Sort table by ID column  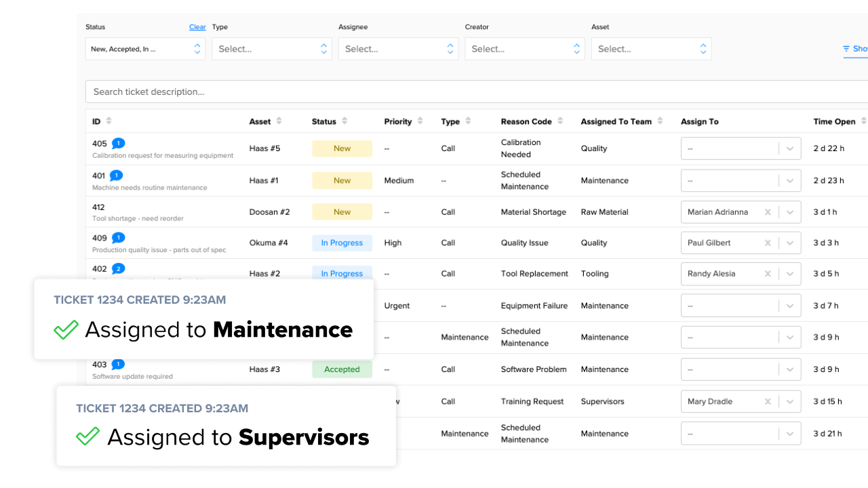109,121
